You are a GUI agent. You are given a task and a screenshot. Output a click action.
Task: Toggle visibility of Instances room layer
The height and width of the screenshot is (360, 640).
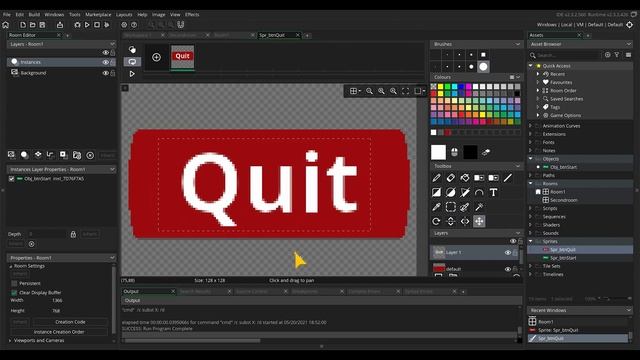105,62
